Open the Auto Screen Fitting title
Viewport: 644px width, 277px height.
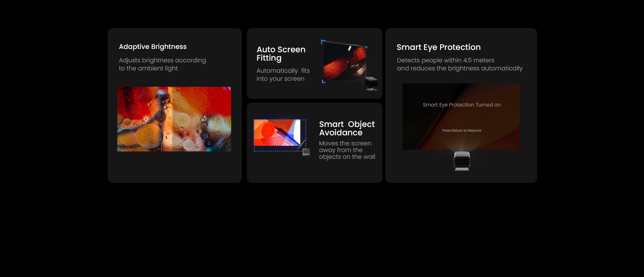pyautogui.click(x=281, y=54)
